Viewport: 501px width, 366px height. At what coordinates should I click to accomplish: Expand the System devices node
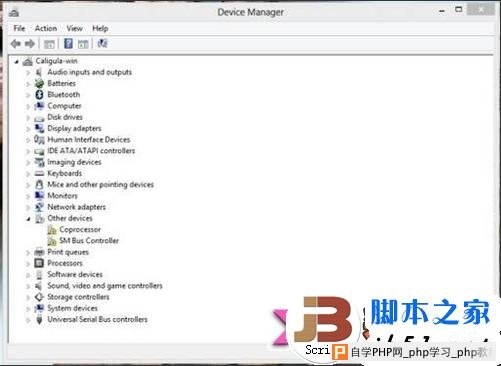(28, 309)
